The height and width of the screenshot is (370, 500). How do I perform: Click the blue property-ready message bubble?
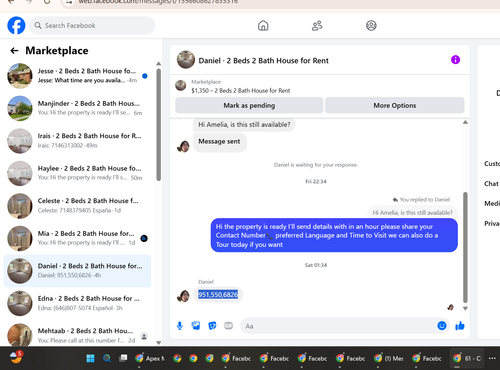click(x=334, y=235)
